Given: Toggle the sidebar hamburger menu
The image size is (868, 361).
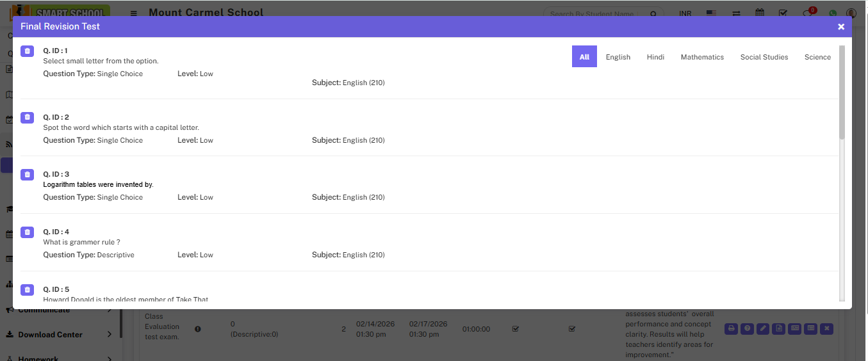Looking at the screenshot, I should point(133,13).
